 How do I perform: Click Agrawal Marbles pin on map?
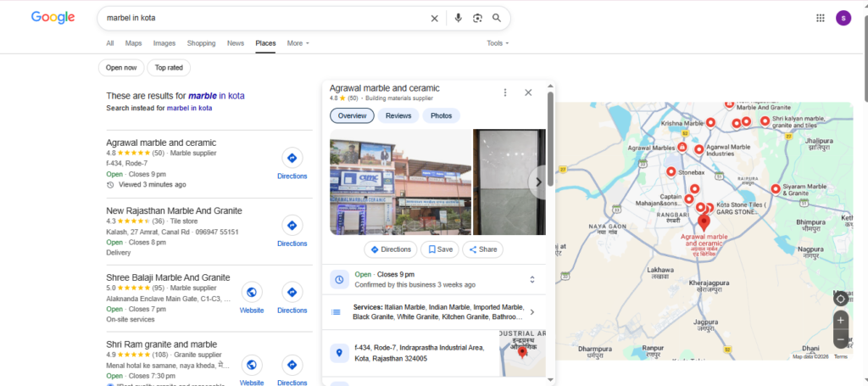(682, 148)
